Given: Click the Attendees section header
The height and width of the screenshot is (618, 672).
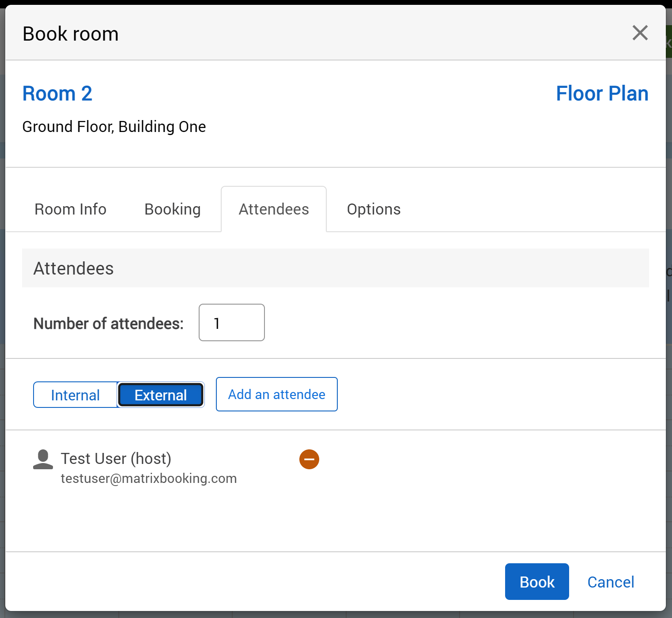Looking at the screenshot, I should click(74, 268).
